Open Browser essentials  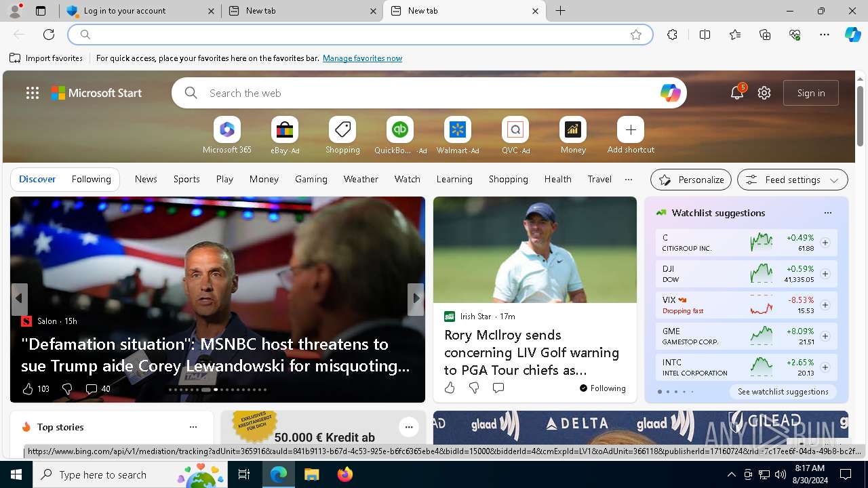(795, 35)
